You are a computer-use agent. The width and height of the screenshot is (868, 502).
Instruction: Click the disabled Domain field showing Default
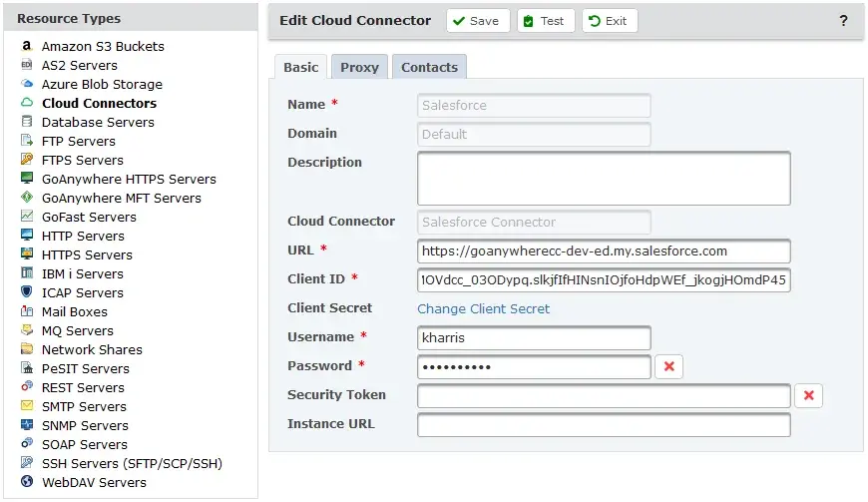pos(534,134)
